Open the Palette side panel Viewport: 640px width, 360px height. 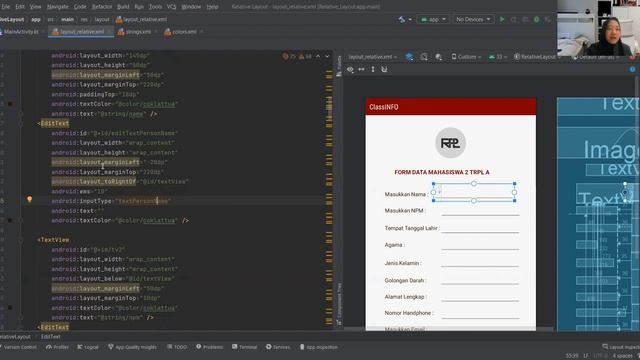click(339, 67)
